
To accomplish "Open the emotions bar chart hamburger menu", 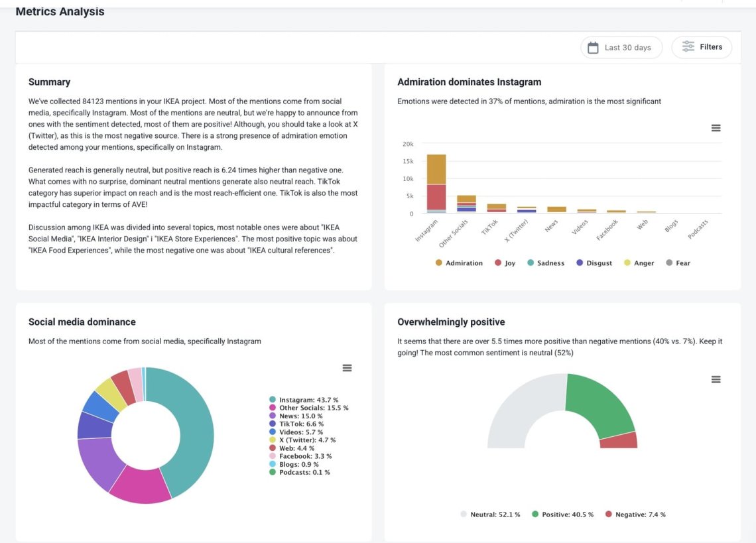I will click(716, 128).
